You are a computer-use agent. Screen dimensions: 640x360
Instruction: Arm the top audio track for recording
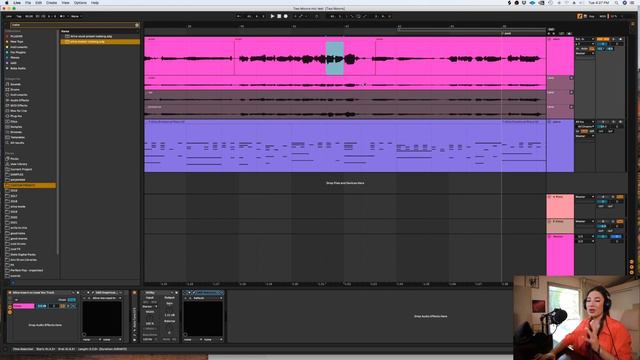[x=621, y=39]
